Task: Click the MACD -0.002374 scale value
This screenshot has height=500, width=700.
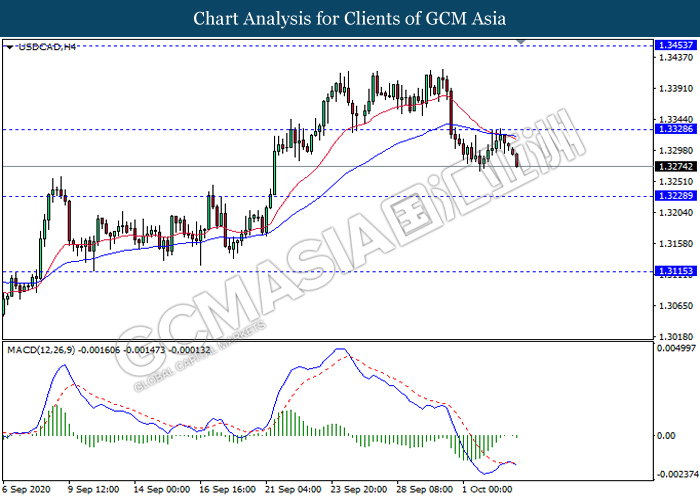Action: coord(676,474)
